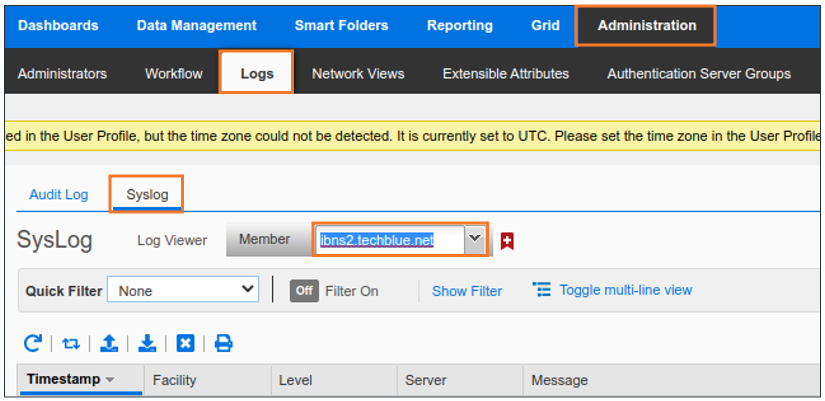Click the Show Filter link
The width and height of the screenshot is (825, 401).
click(467, 291)
